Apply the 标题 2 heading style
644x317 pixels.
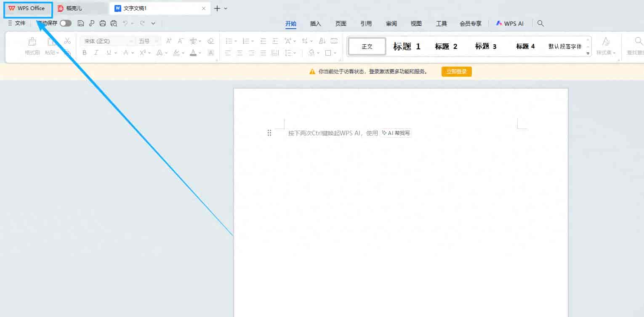(446, 46)
